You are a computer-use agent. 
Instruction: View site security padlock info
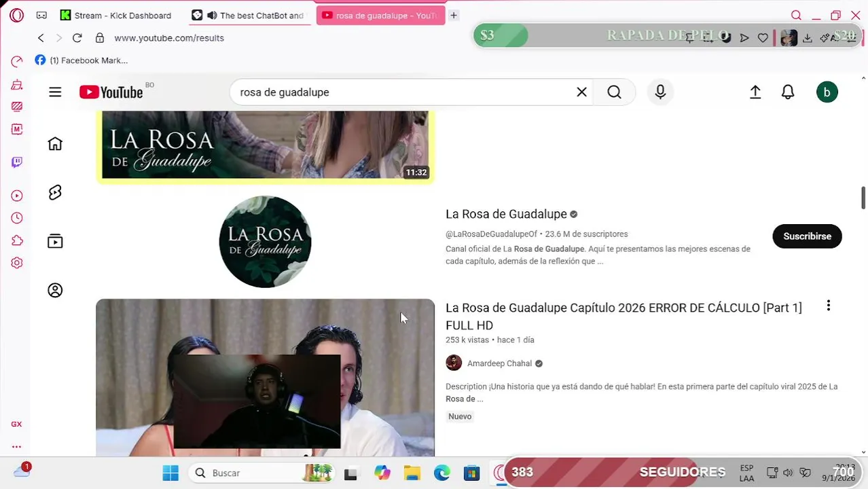pyautogui.click(x=100, y=38)
